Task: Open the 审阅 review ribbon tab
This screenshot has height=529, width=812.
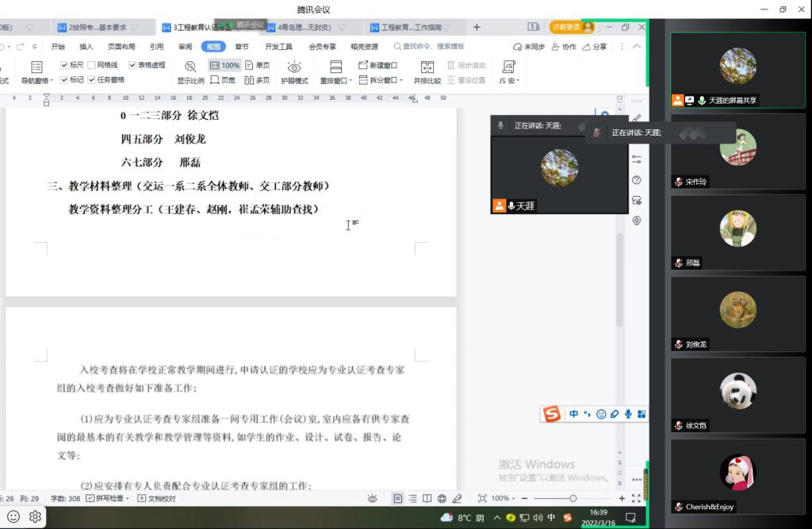Action: (x=186, y=47)
